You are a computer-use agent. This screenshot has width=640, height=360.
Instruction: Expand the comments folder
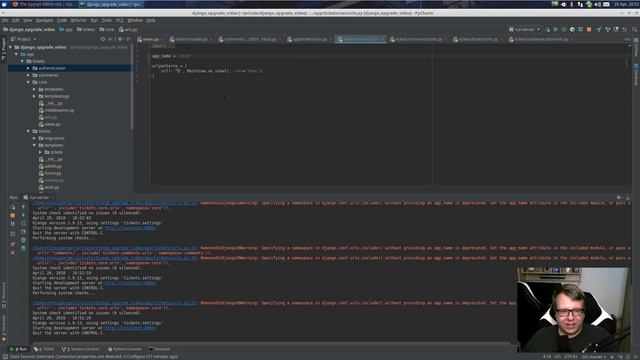tap(28, 75)
